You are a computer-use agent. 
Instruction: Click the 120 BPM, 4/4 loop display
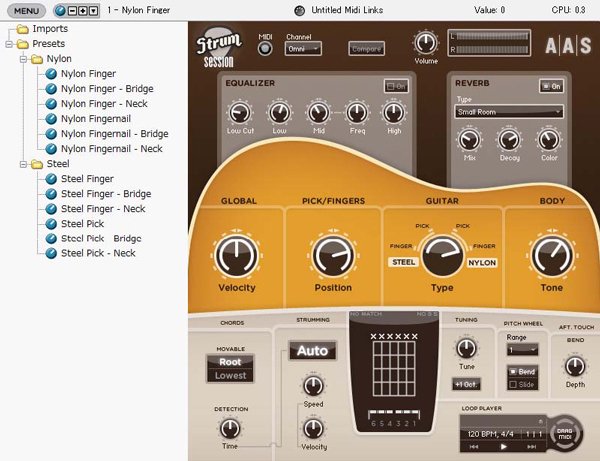pyautogui.click(x=491, y=434)
